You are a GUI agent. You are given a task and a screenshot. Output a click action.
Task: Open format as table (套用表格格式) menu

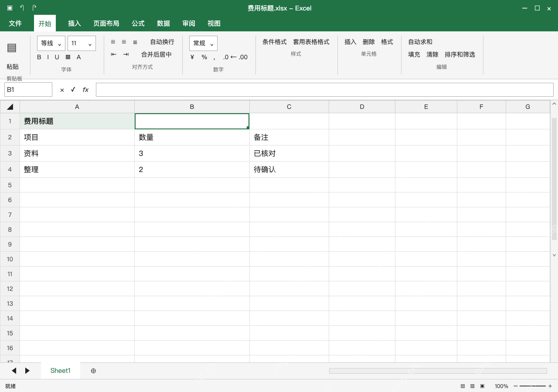coord(311,42)
